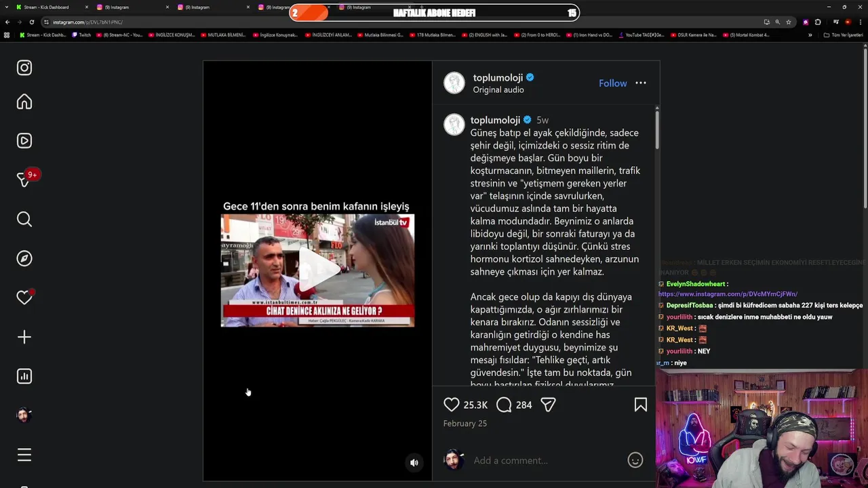
Task: Show hidden bookmarks overflow chevron
Action: tap(810, 35)
